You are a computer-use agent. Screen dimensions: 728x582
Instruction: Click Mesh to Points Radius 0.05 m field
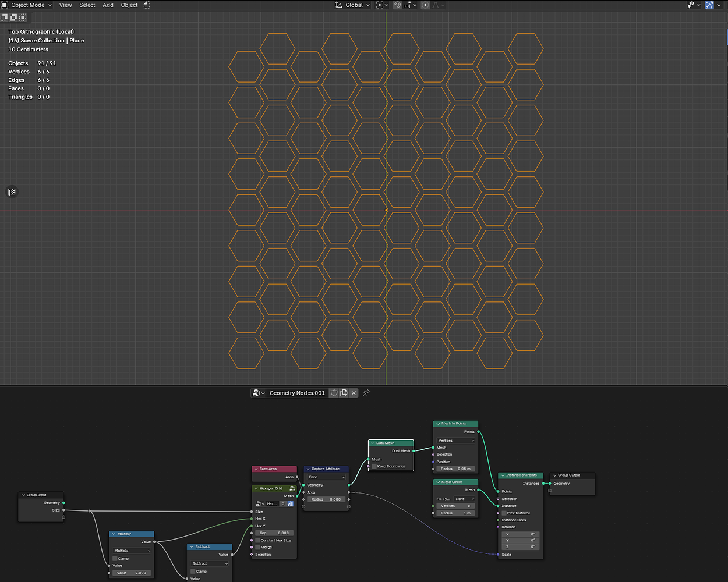[456, 469]
